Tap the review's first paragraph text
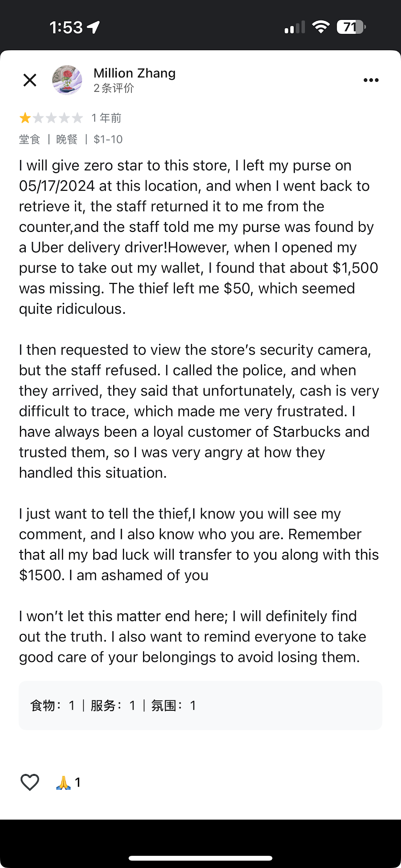 point(199,237)
